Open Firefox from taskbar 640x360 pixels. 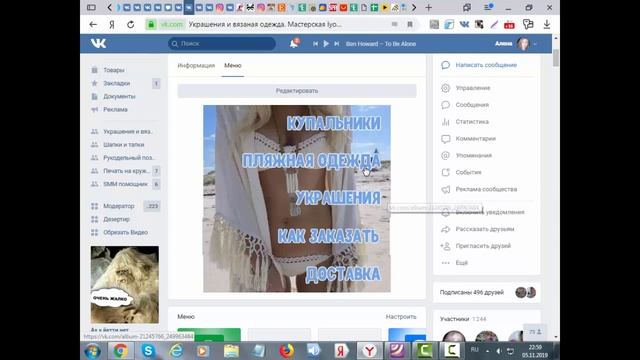(x=287, y=351)
